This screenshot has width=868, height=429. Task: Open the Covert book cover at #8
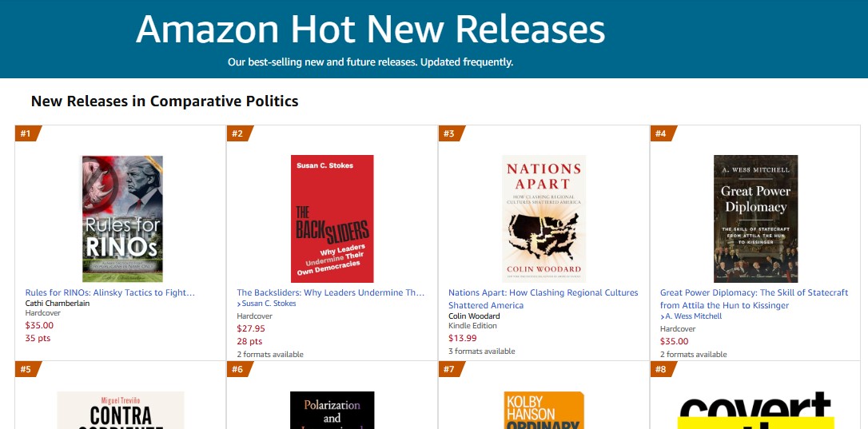pos(755,410)
